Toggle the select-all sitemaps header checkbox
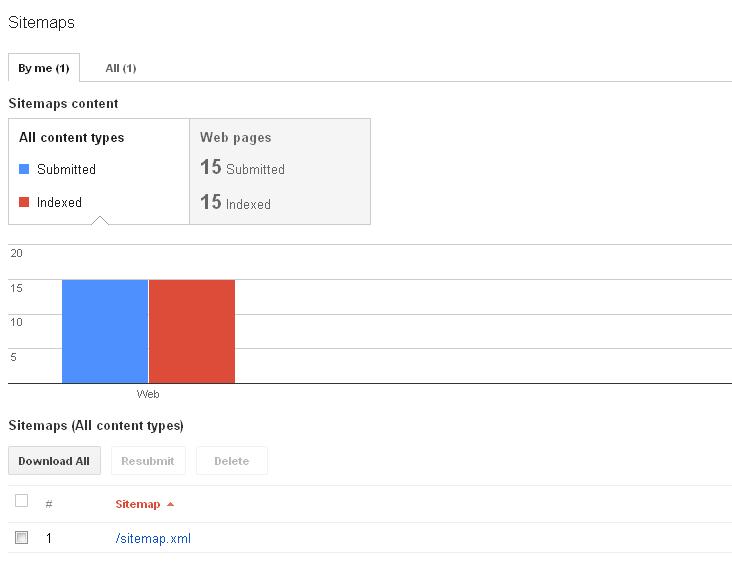The width and height of the screenshot is (732, 567). (x=21, y=500)
